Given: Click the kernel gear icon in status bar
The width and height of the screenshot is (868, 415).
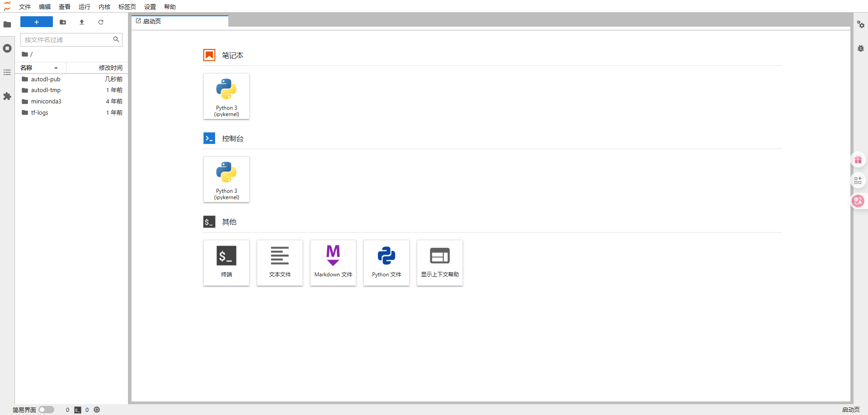Looking at the screenshot, I should point(97,410).
